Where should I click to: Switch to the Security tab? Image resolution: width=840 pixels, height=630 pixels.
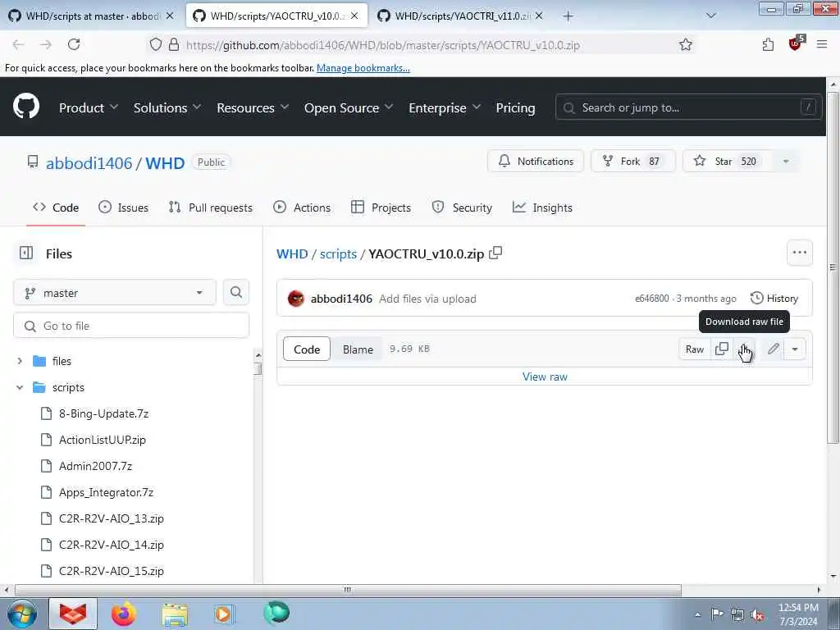tap(462, 208)
